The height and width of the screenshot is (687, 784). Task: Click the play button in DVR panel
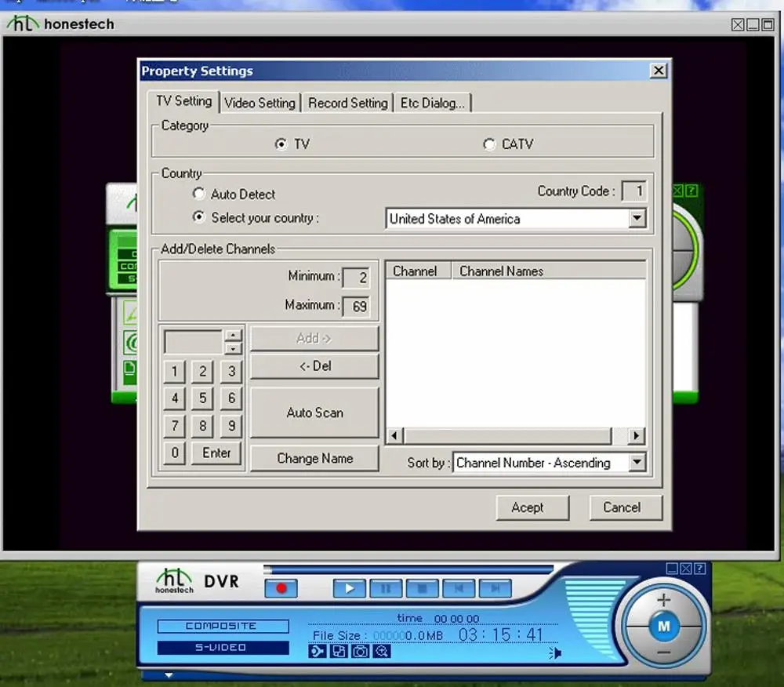(350, 588)
